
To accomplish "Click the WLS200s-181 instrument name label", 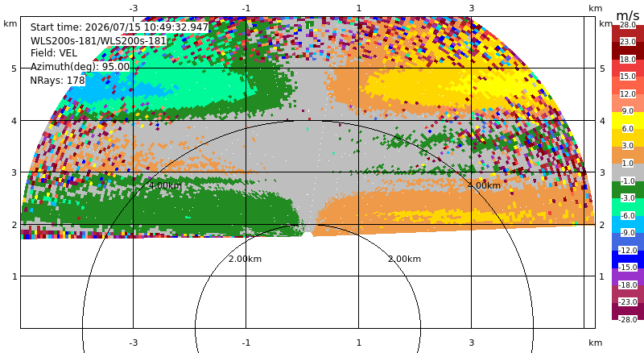I will click(x=98, y=41).
